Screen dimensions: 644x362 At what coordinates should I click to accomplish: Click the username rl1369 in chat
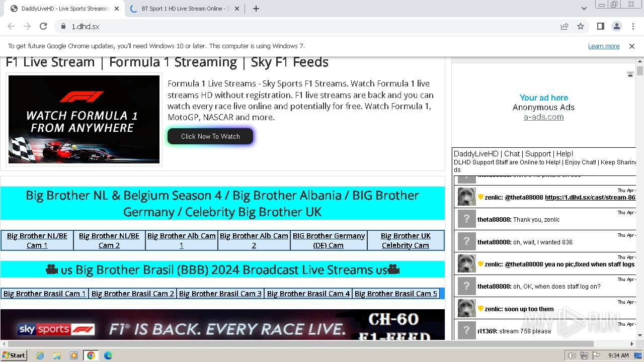pyautogui.click(x=487, y=331)
